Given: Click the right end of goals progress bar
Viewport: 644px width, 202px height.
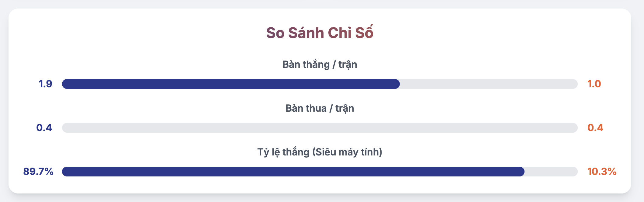Looking at the screenshot, I should tap(574, 84).
